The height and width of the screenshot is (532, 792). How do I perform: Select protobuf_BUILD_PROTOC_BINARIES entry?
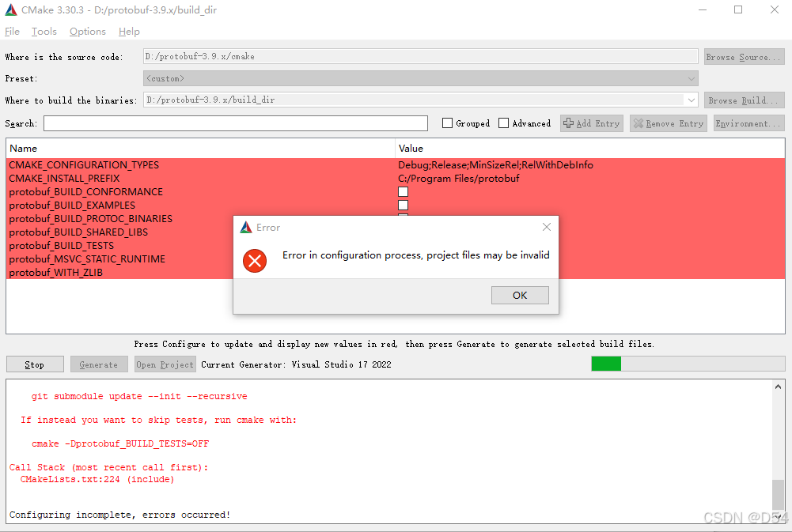(x=90, y=218)
